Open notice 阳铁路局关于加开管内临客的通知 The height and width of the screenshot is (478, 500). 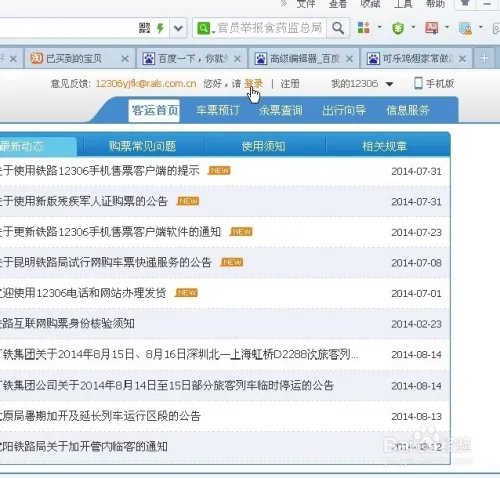(84, 446)
